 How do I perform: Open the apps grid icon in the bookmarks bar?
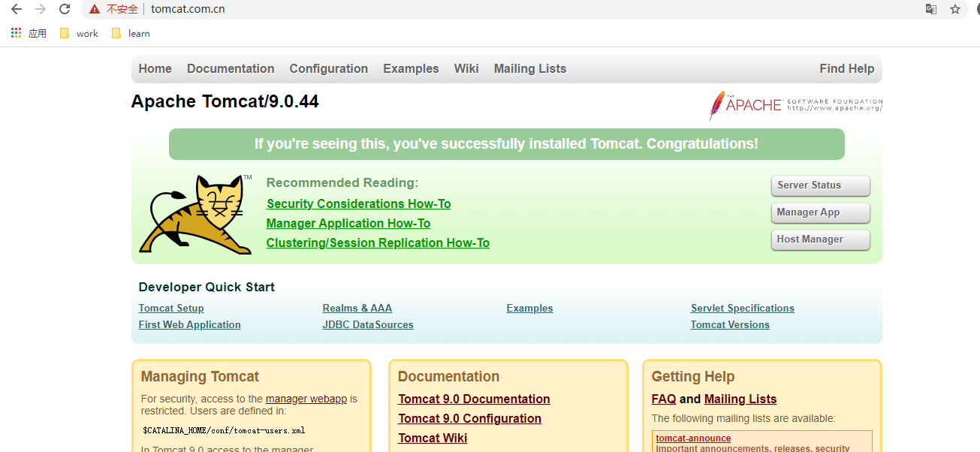[x=16, y=33]
